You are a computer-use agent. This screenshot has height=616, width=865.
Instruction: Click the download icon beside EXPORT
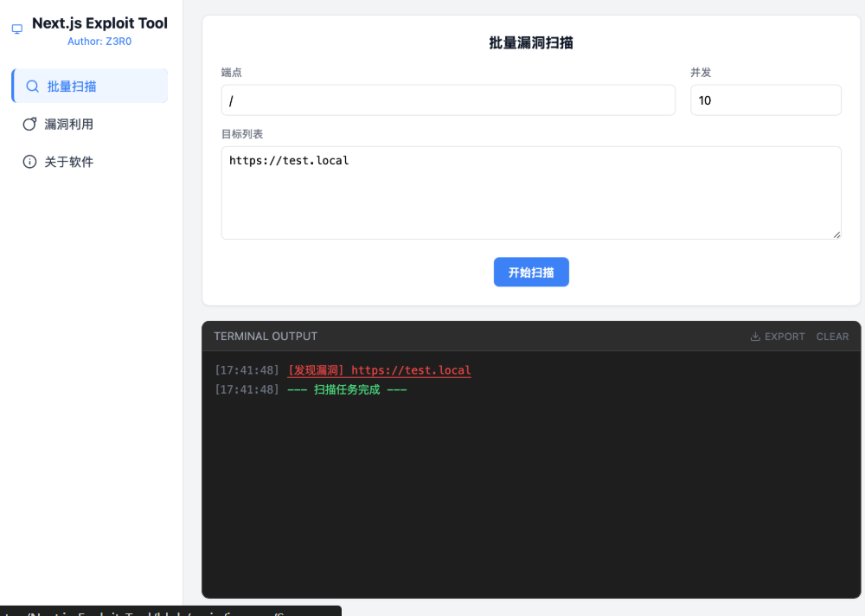pos(755,337)
